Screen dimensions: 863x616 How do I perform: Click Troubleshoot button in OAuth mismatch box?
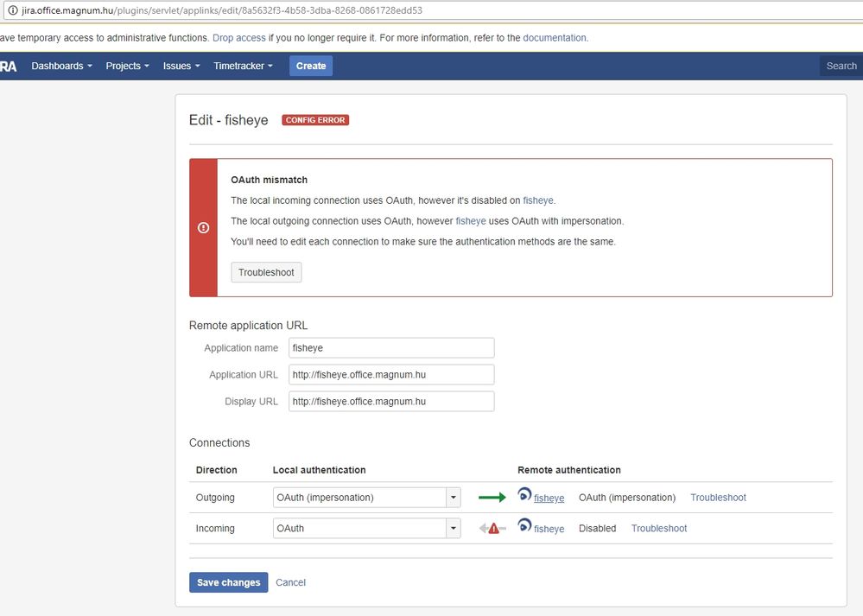point(266,272)
